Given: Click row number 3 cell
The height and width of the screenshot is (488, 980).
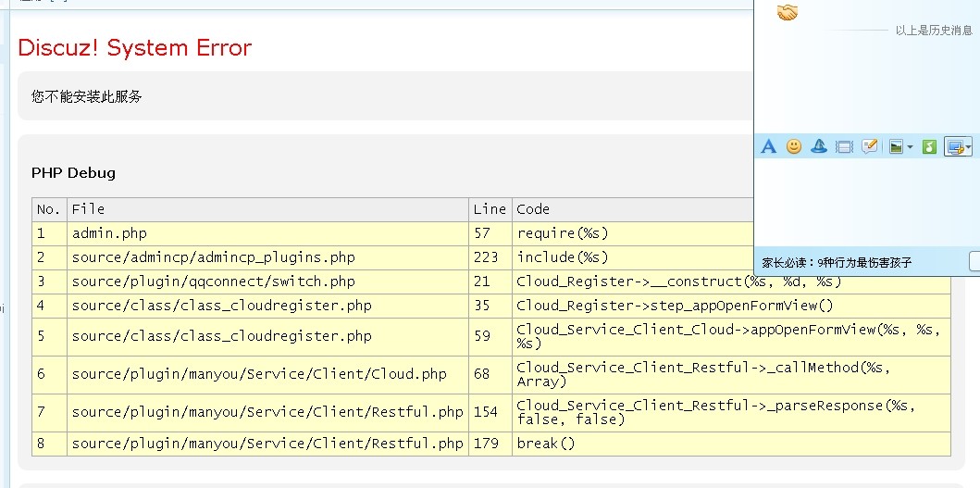Looking at the screenshot, I should coord(49,282).
